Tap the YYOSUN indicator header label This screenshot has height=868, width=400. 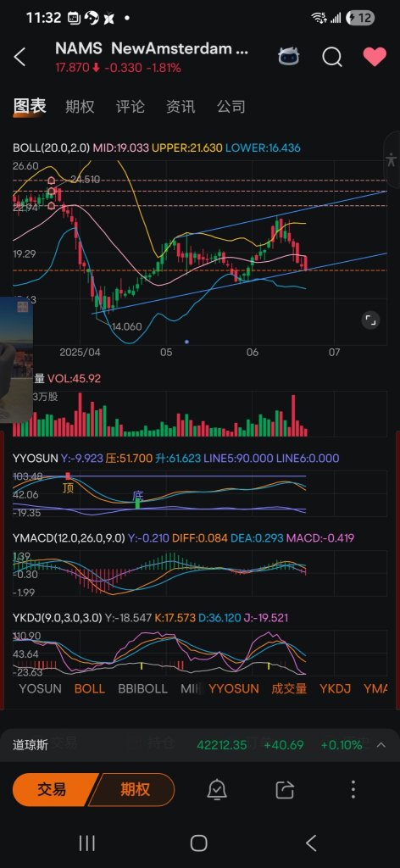(x=36, y=459)
